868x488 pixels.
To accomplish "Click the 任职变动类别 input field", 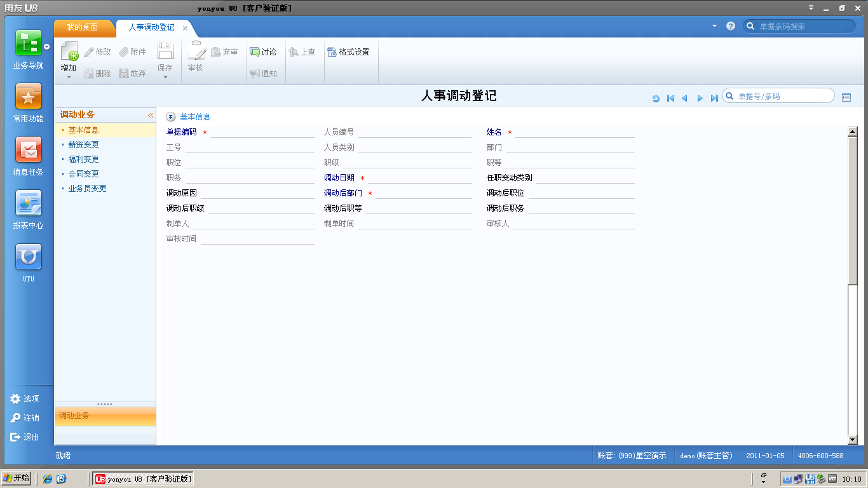I will (x=585, y=178).
